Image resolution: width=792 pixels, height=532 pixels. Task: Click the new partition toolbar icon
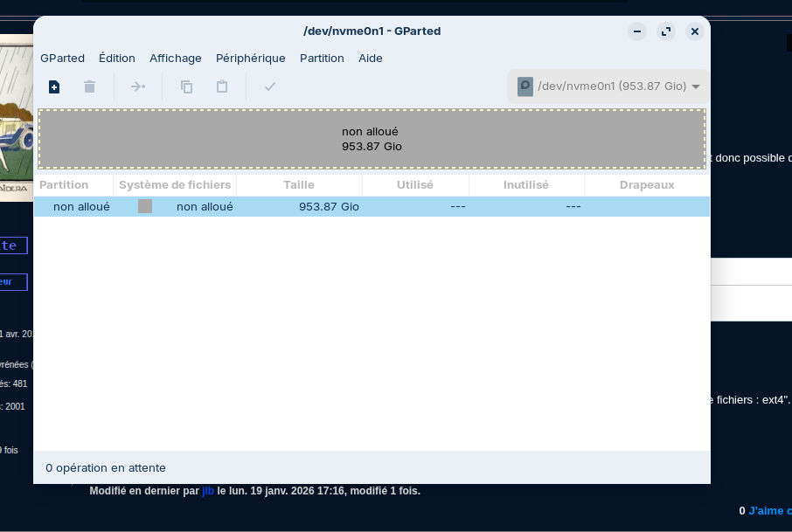click(x=54, y=86)
